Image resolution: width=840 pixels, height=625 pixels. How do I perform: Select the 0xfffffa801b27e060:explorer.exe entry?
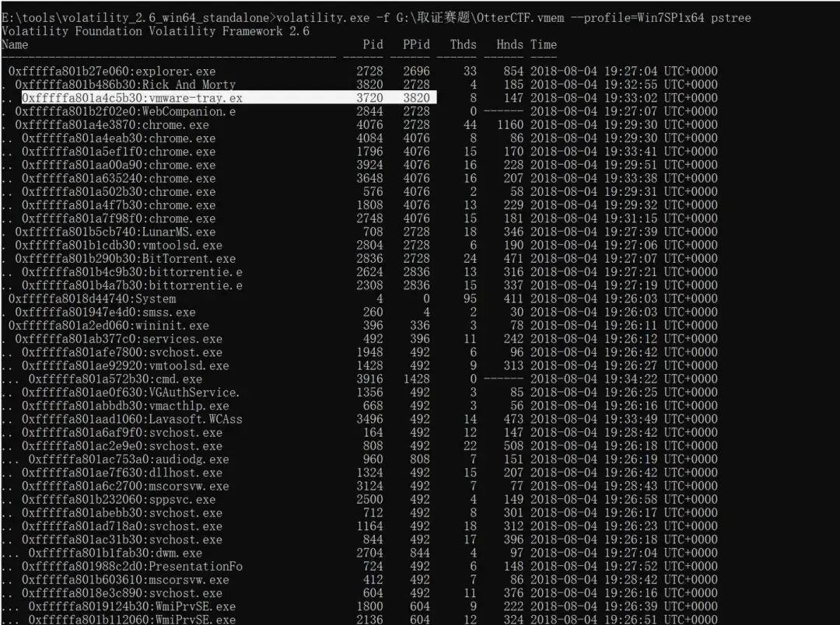(x=112, y=72)
